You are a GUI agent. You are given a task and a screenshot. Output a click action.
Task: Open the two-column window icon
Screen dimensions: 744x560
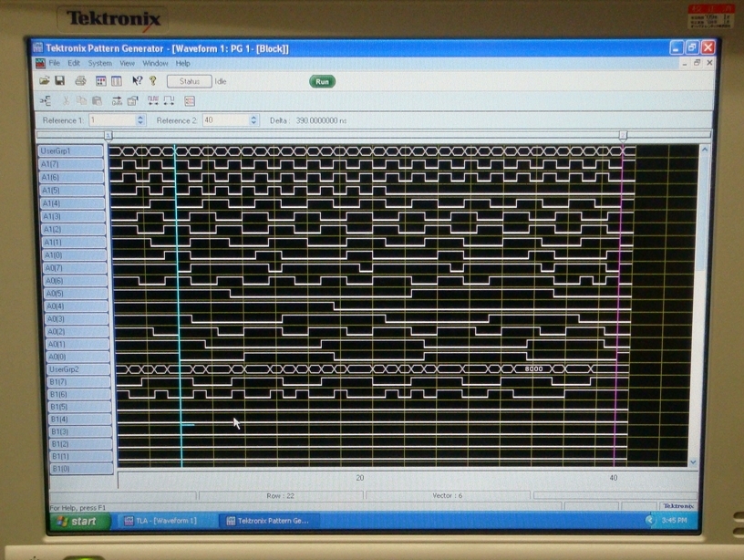117,81
